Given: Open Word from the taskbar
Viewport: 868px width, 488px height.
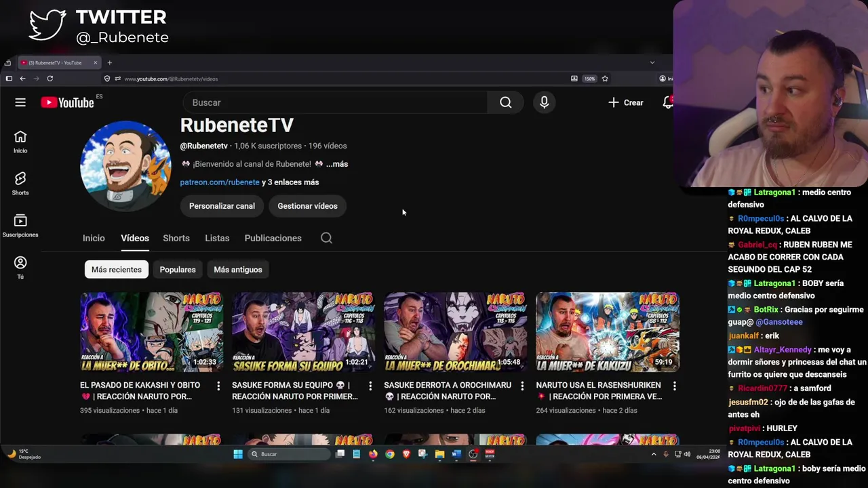Looking at the screenshot, I should pyautogui.click(x=456, y=454).
